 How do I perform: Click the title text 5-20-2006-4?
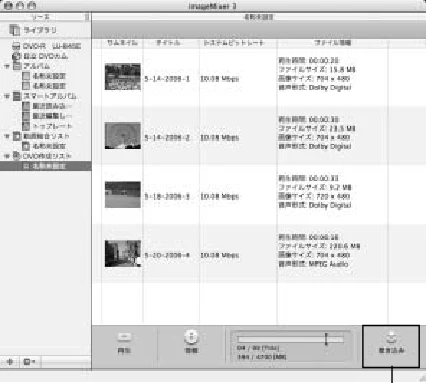pos(167,255)
